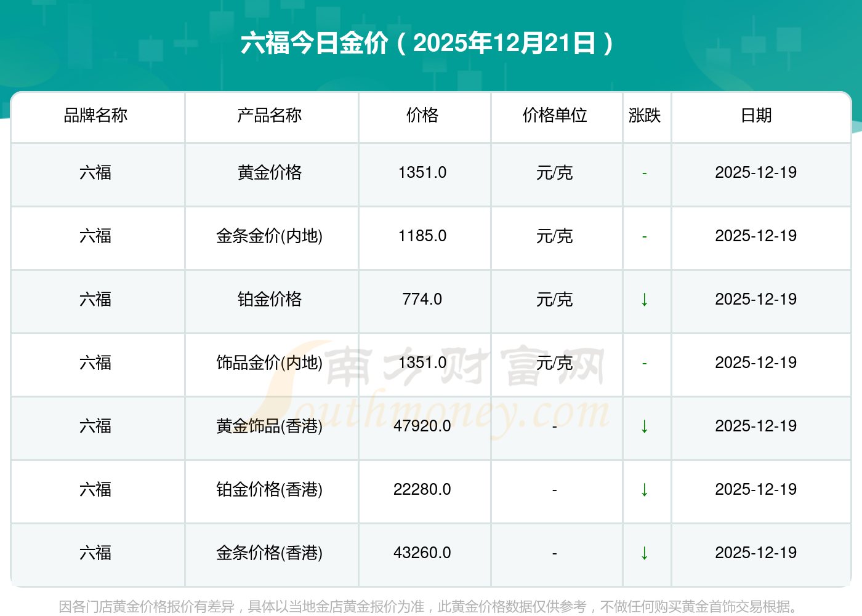Click the 六福 brand in the 金条金价(内地) row
862x616 pixels.
point(95,236)
